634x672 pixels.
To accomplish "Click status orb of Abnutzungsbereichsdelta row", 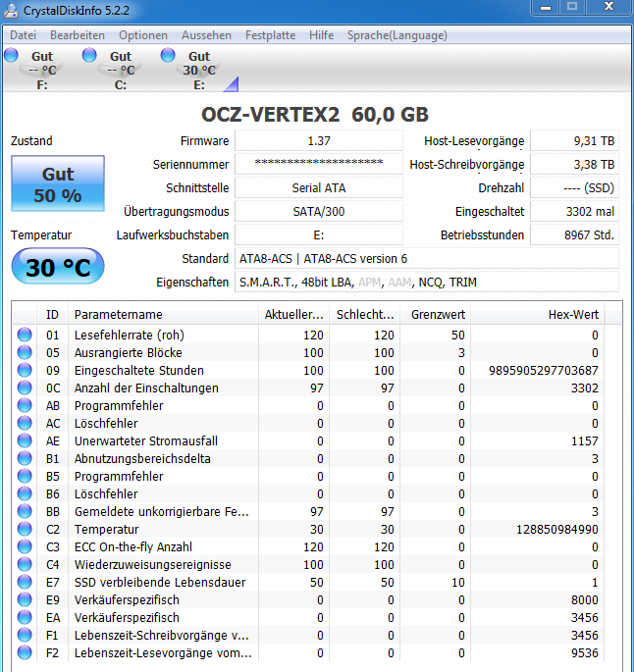I will 25,458.
